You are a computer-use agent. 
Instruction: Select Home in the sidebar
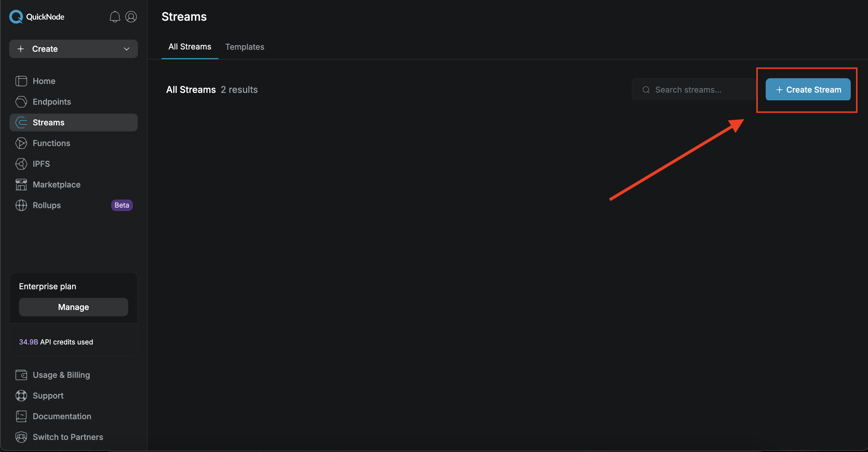tap(44, 81)
